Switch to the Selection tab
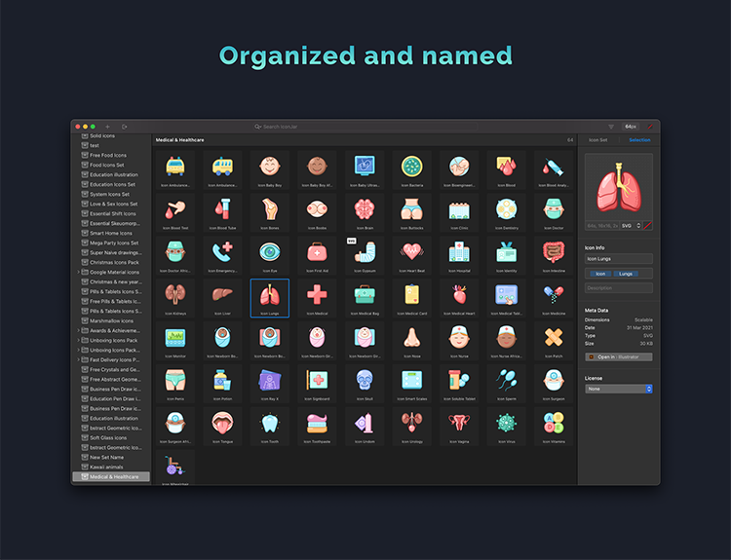The width and height of the screenshot is (731, 560). (639, 140)
